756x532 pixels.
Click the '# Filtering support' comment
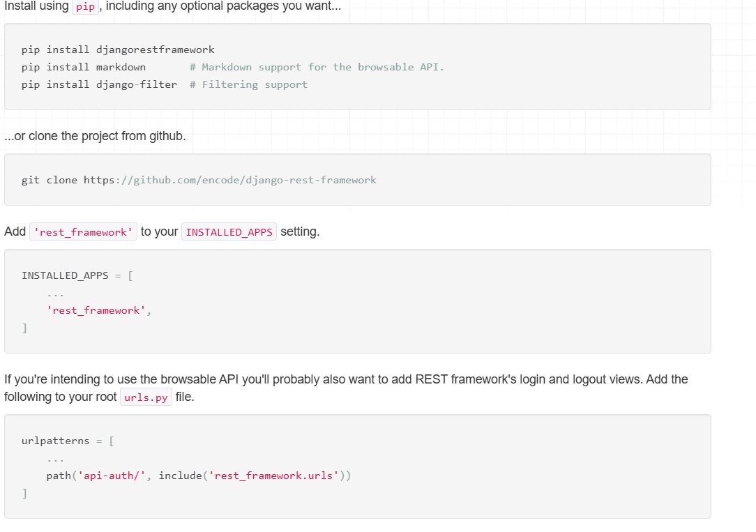248,85
